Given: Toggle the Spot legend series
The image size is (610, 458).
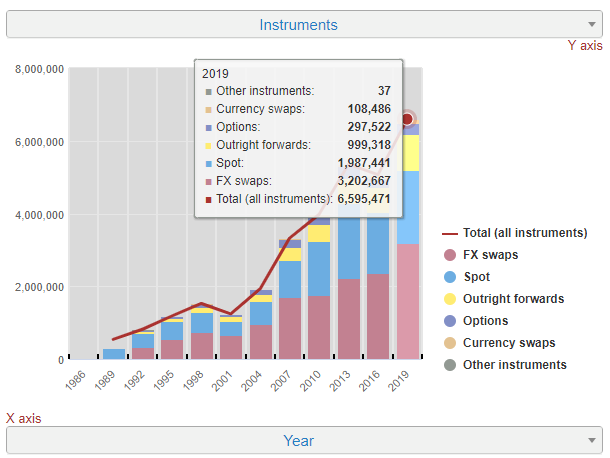Looking at the screenshot, I should pos(467,277).
